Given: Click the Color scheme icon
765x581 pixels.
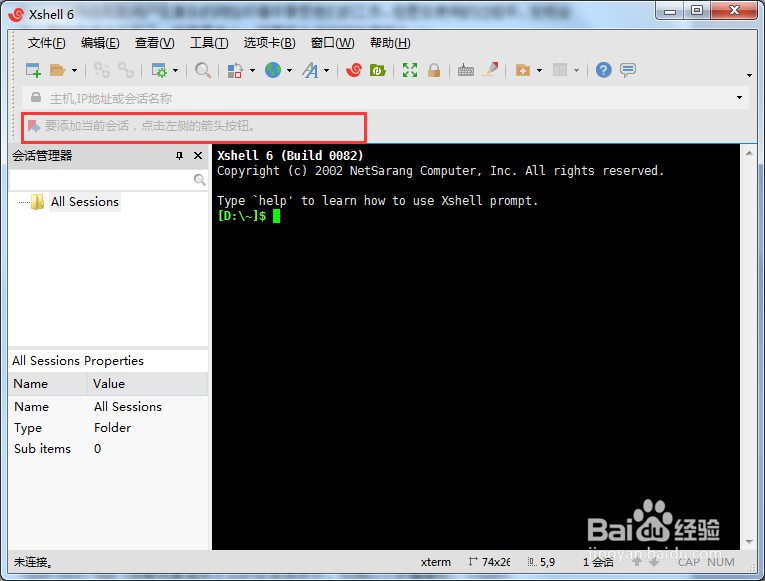Looking at the screenshot, I should 235,70.
